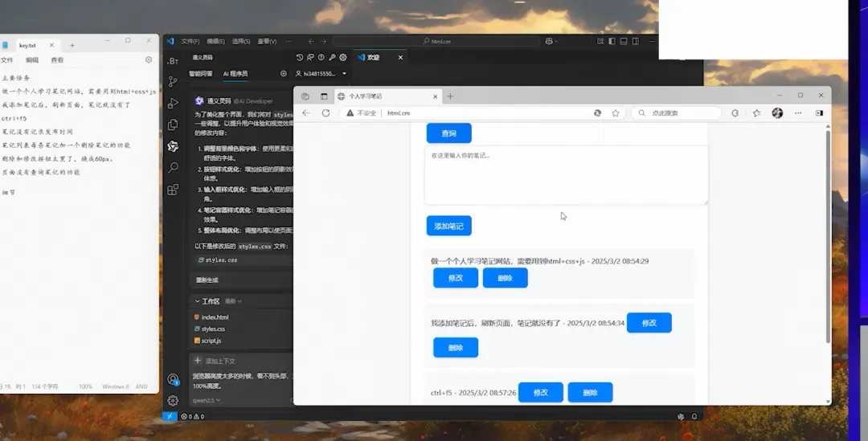Open browser favorites list icon
This screenshot has width=868, height=441.
point(757,113)
